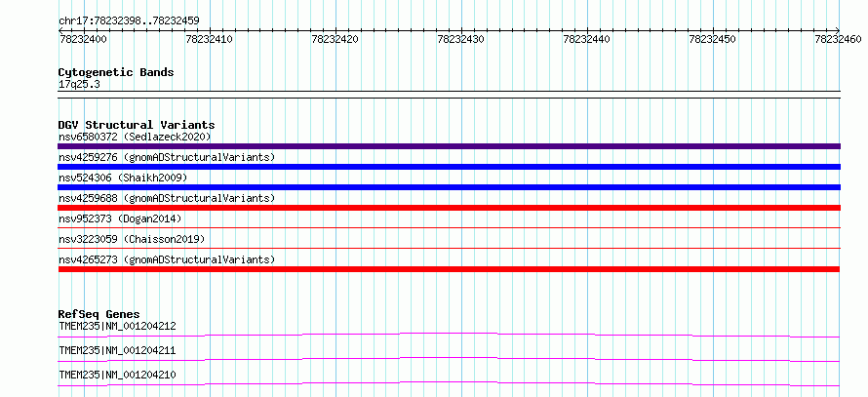Click the blue nsv524306 variant bar
Viewport: 868px width, 397px height.
(x=449, y=187)
